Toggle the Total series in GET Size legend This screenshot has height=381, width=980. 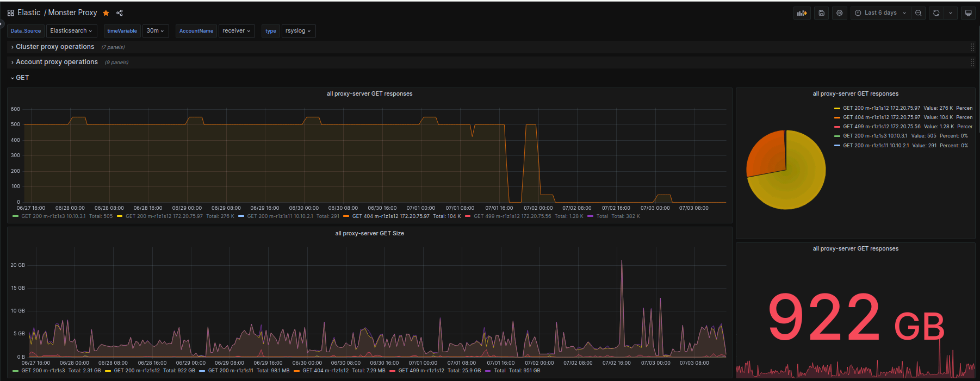pyautogui.click(x=499, y=371)
